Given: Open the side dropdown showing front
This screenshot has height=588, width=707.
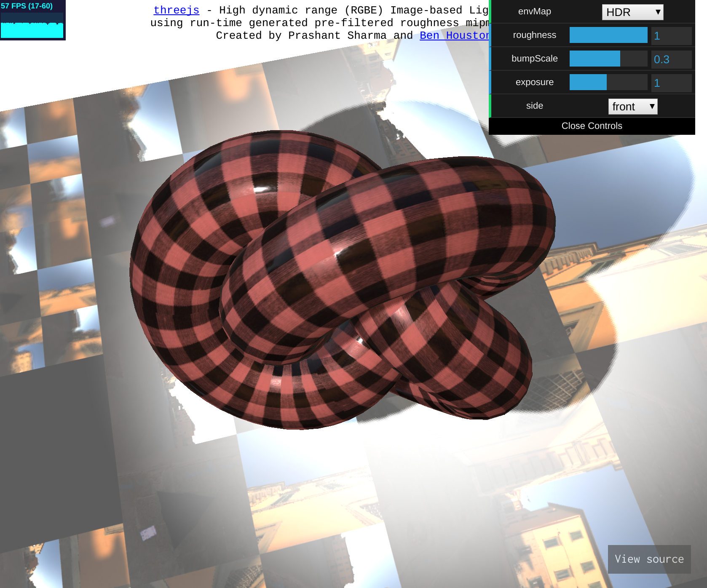Looking at the screenshot, I should click(632, 107).
